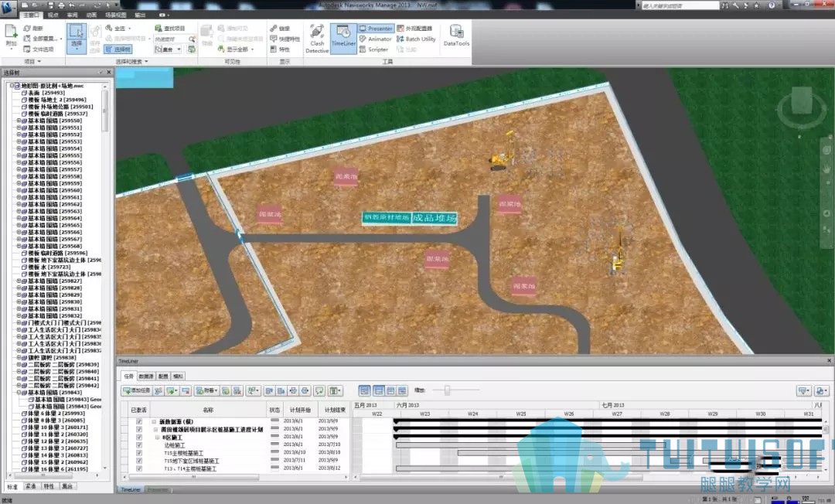Expand the 显示全部 (Unhide All) dropdown

252,49
